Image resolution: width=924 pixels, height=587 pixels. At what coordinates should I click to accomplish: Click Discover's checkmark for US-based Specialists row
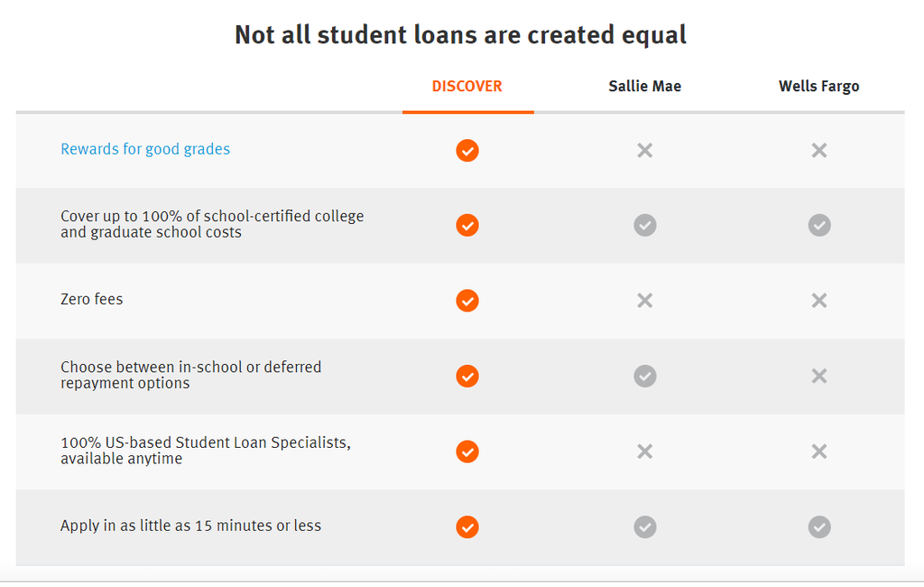click(467, 452)
